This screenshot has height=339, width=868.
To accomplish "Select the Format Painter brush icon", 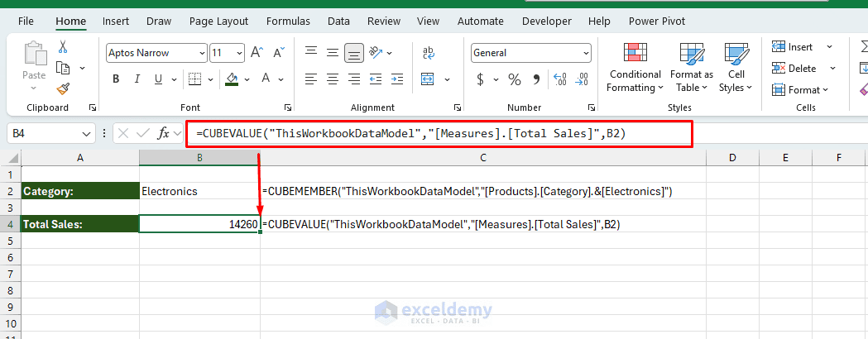I will point(63,88).
